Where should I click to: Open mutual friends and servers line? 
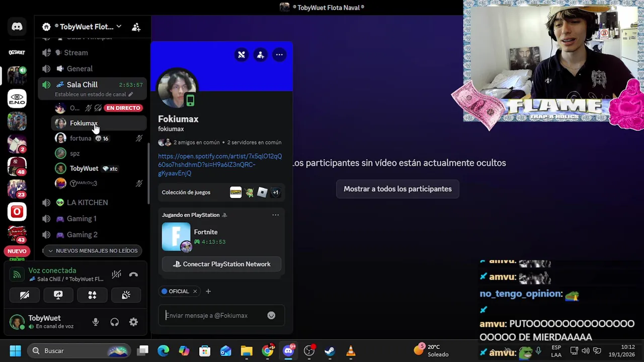click(x=220, y=142)
